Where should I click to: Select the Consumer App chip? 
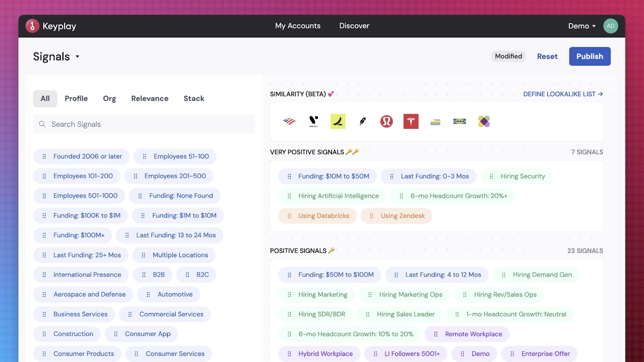(x=141, y=334)
